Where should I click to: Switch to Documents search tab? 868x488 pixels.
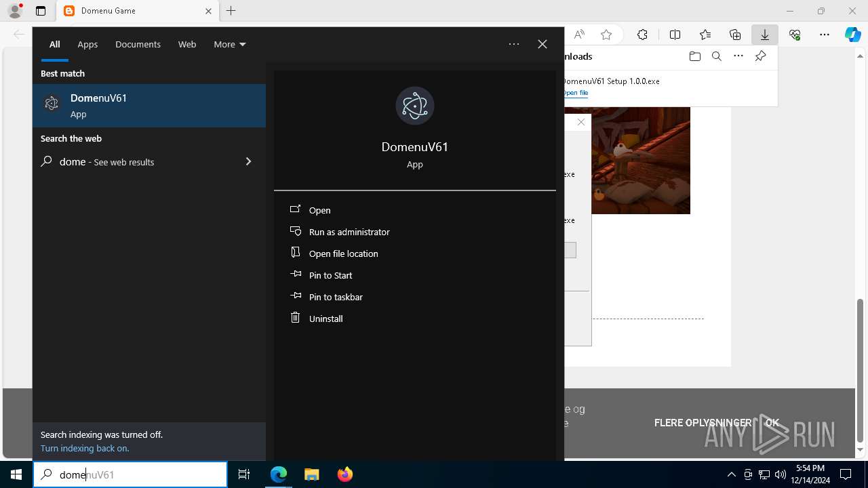138,44
